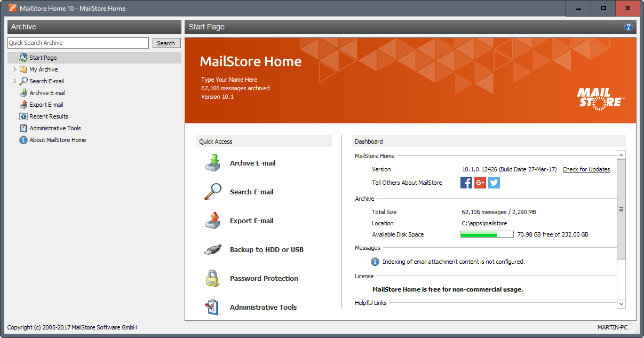The height and width of the screenshot is (338, 644).
Task: Close the MailStore Home window
Action: point(627,8)
